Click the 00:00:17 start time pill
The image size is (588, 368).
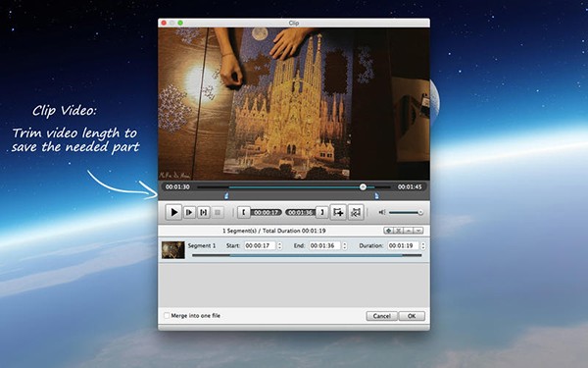(267, 213)
